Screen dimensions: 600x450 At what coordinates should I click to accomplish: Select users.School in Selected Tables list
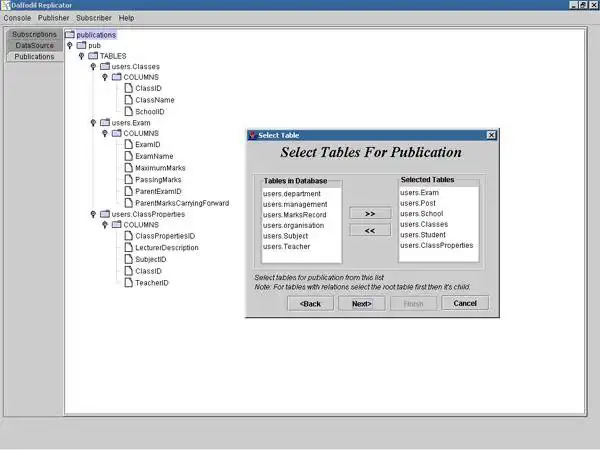[x=439, y=214]
